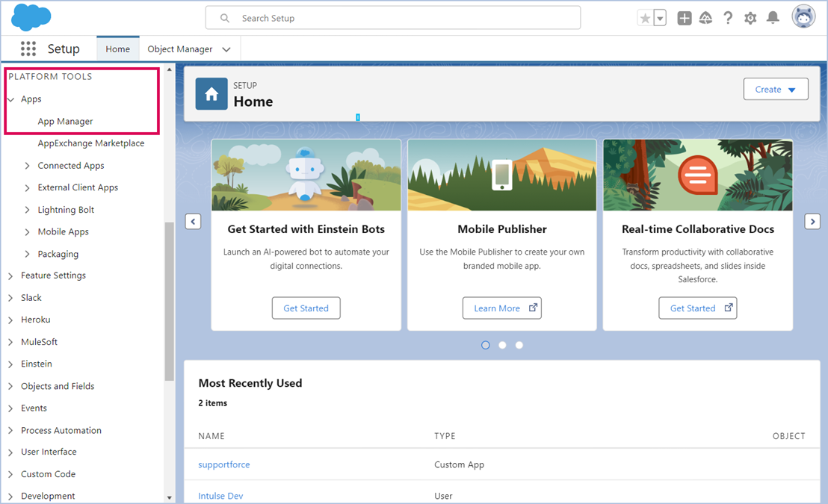Open the user profile avatar
This screenshot has height=504, width=828.
pos(803,16)
